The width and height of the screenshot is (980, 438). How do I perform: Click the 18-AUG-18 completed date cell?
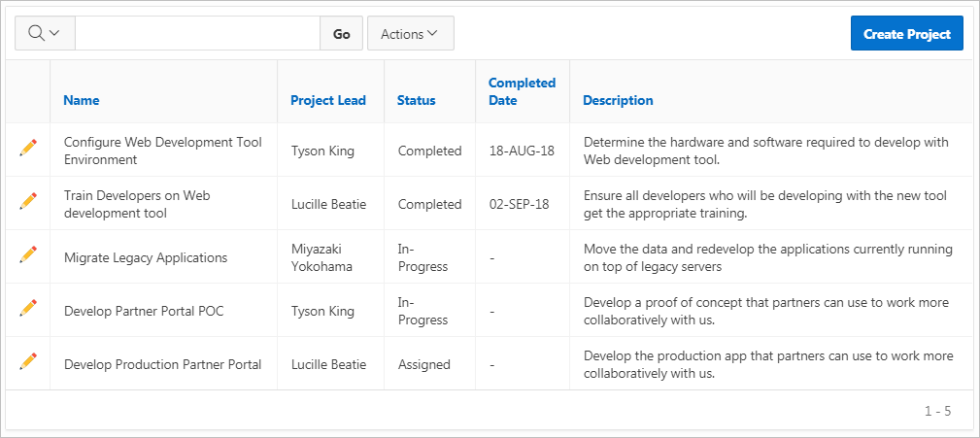(522, 151)
